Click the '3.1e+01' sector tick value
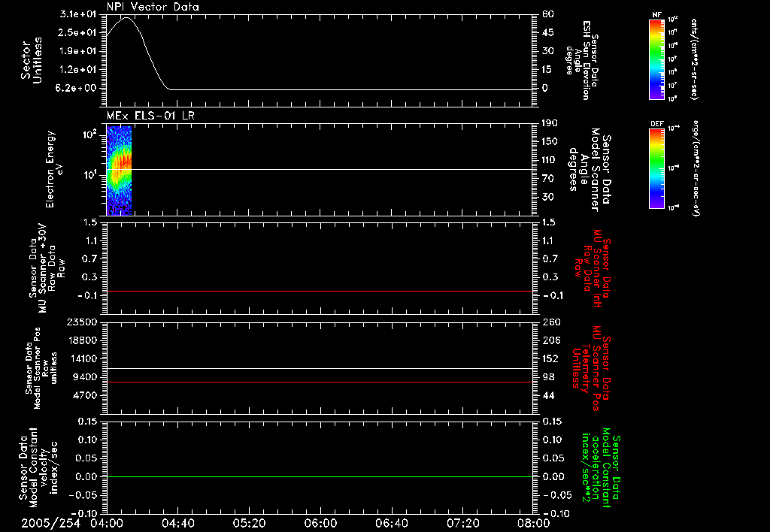The image size is (770, 532). click(x=78, y=14)
